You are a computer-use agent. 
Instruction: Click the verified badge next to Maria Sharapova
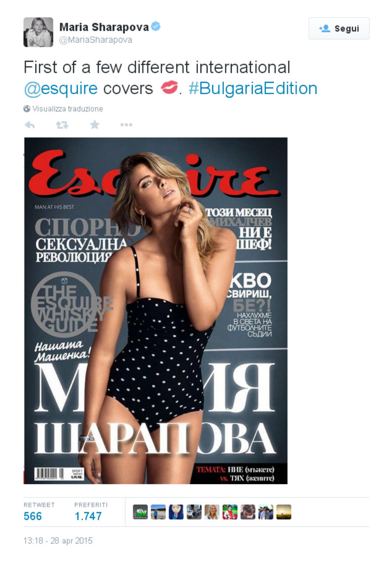point(156,26)
